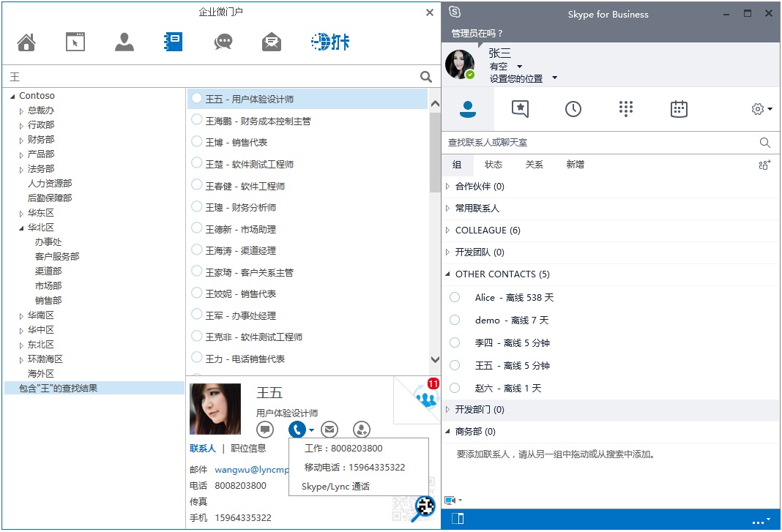This screenshot has width=782, height=532.
Task: Open the 有空 status dropdown
Action: pyautogui.click(x=519, y=67)
